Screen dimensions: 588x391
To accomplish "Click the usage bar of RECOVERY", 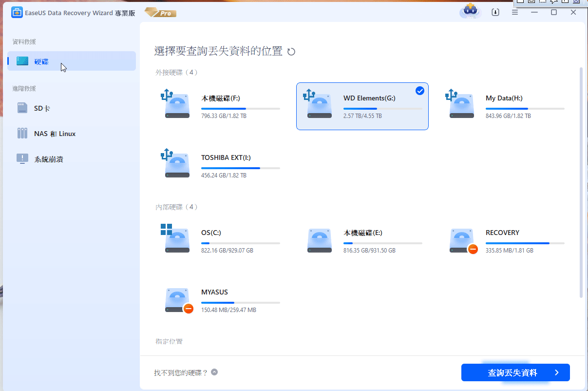I will (x=525, y=243).
